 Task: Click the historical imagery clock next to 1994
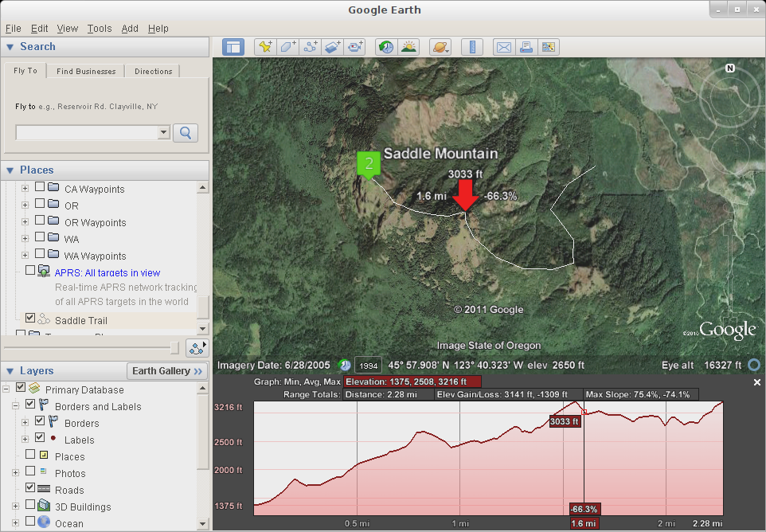[345, 366]
